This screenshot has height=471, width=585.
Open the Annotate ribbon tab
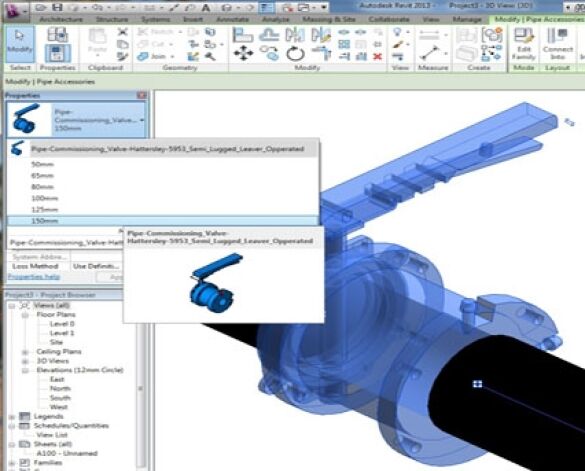point(233,19)
